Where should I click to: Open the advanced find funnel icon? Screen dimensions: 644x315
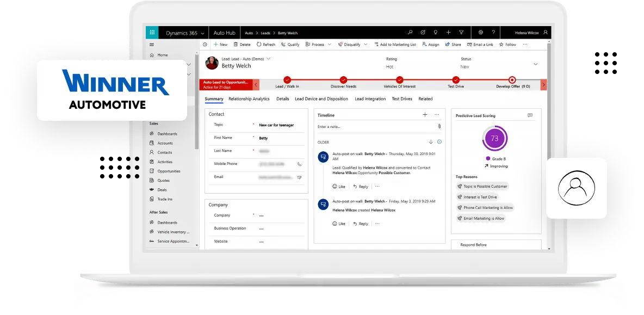(x=461, y=33)
